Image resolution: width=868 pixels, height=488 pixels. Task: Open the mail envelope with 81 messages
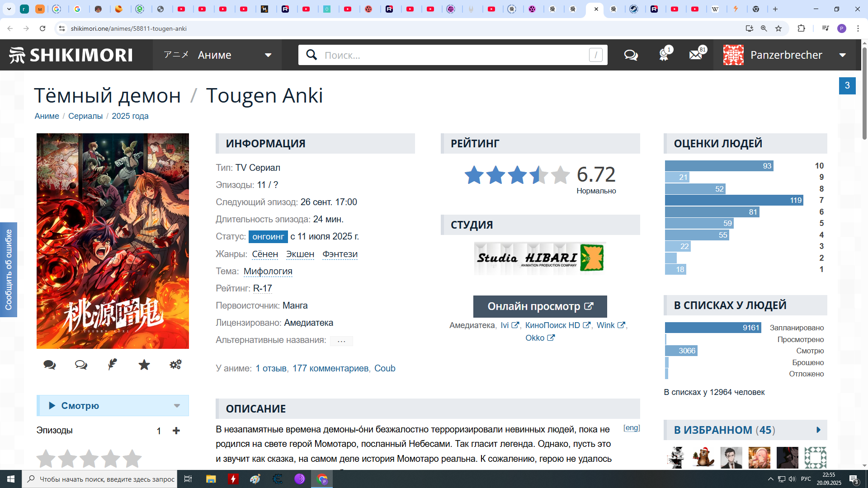point(696,55)
